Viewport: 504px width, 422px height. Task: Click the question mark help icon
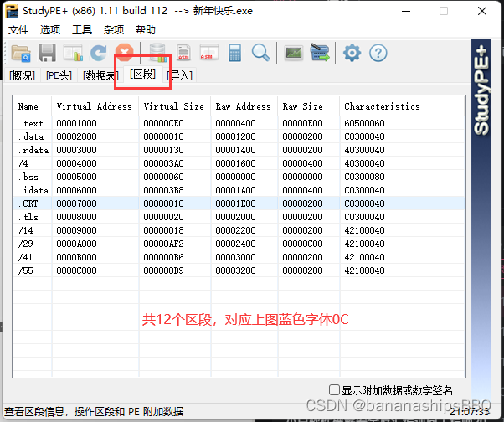click(x=378, y=53)
